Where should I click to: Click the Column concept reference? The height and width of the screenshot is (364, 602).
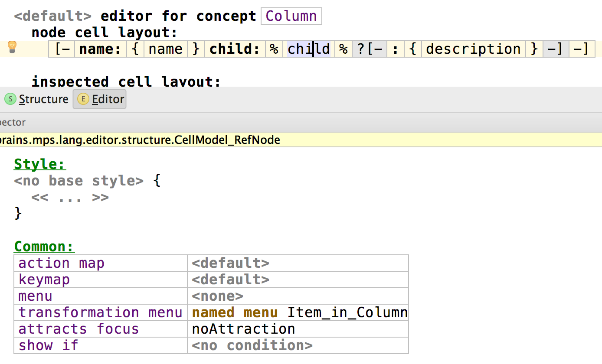(291, 16)
